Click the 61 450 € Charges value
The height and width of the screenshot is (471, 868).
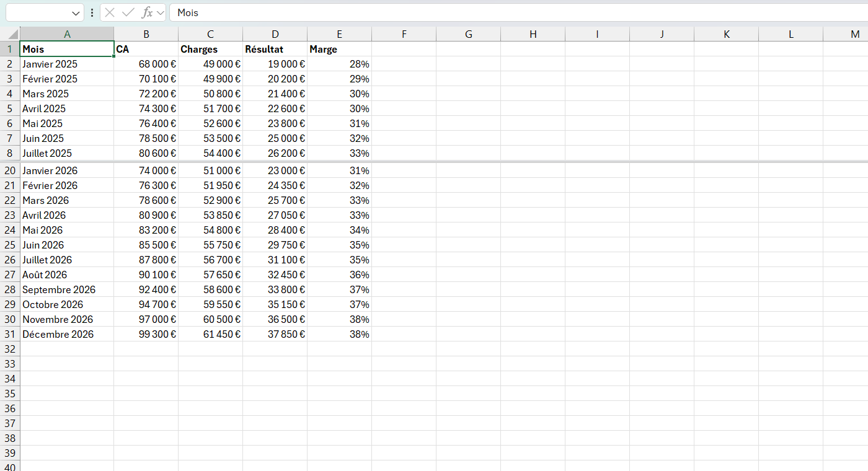pos(211,334)
